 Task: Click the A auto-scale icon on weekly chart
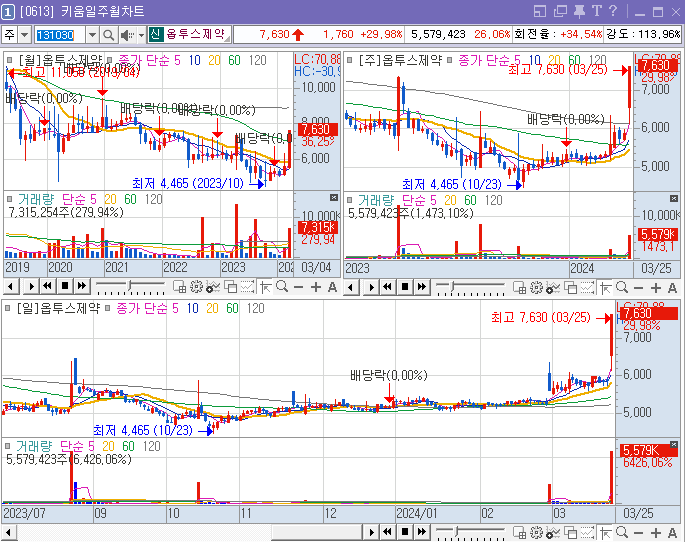[x=672, y=287]
